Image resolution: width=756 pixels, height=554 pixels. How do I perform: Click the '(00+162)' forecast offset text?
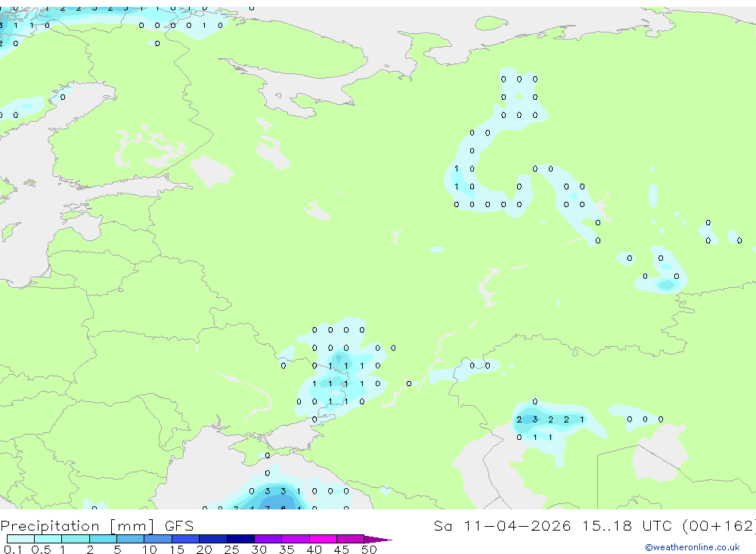pos(719,525)
